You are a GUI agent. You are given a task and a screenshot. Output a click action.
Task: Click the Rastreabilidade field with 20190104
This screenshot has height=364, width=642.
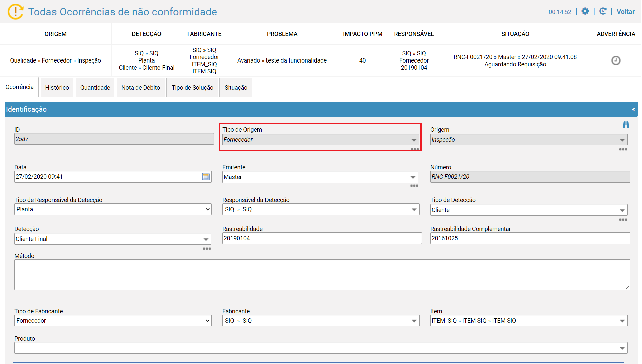coord(322,238)
